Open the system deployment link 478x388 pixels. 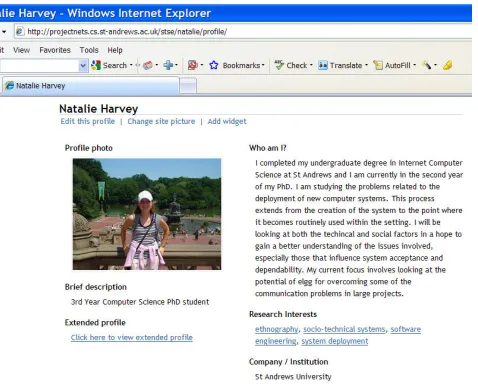coord(335,341)
